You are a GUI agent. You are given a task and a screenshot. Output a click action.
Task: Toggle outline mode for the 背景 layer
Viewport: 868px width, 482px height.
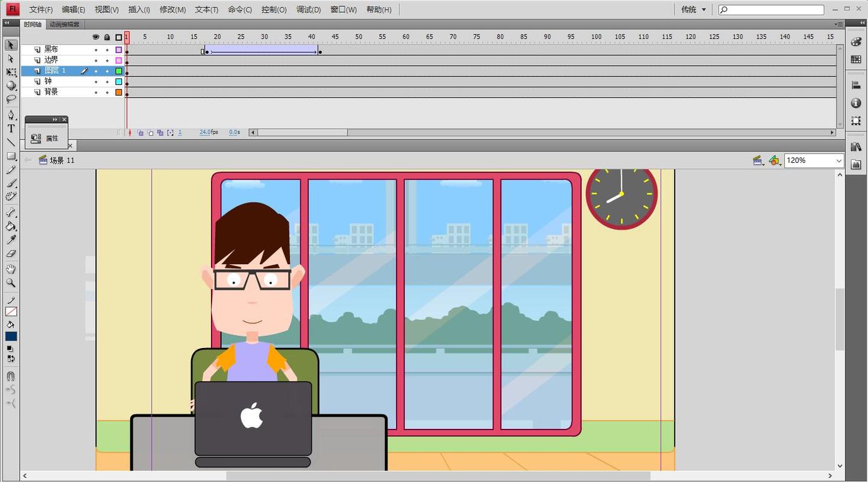click(119, 93)
